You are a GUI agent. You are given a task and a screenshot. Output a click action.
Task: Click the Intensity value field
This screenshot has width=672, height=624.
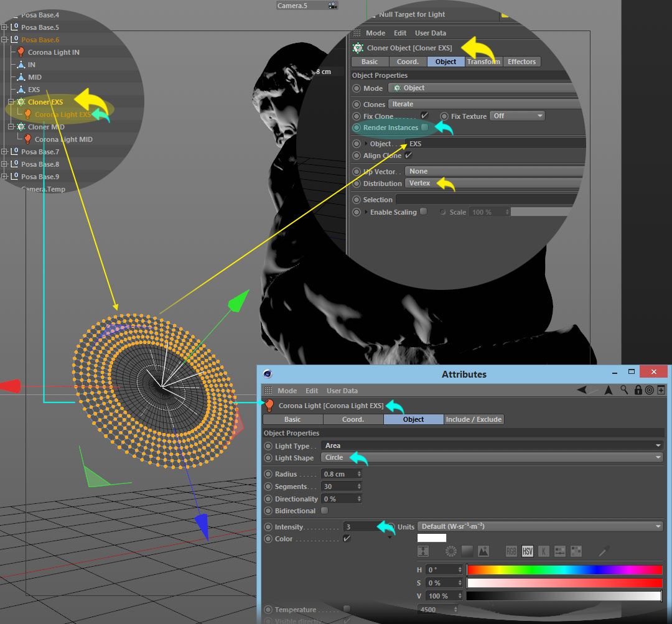360,527
